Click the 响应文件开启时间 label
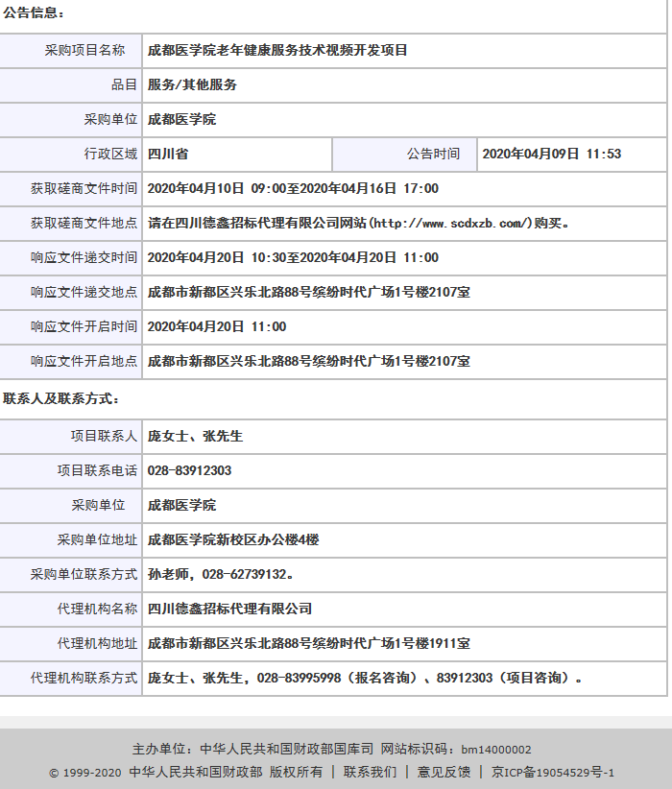The image size is (672, 789). (x=84, y=326)
